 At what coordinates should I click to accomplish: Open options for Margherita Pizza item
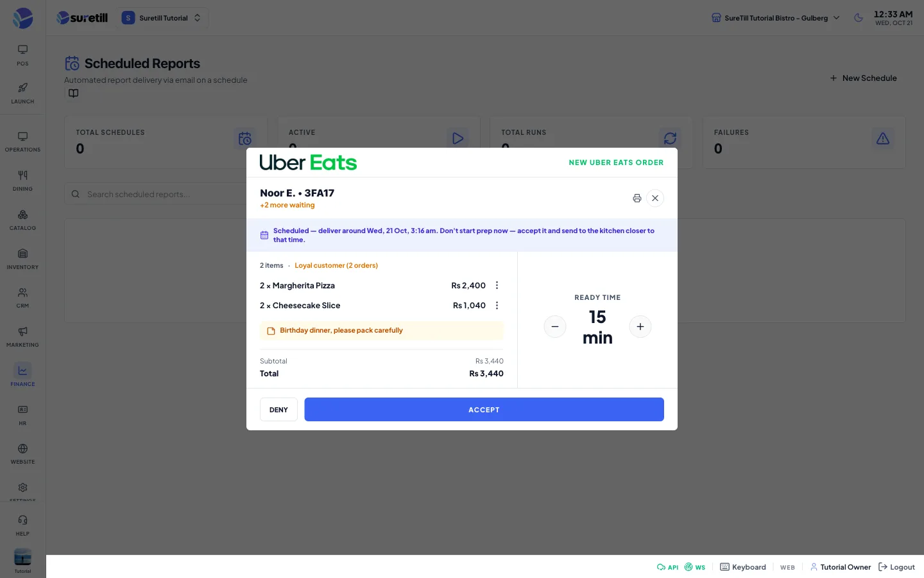(x=497, y=286)
